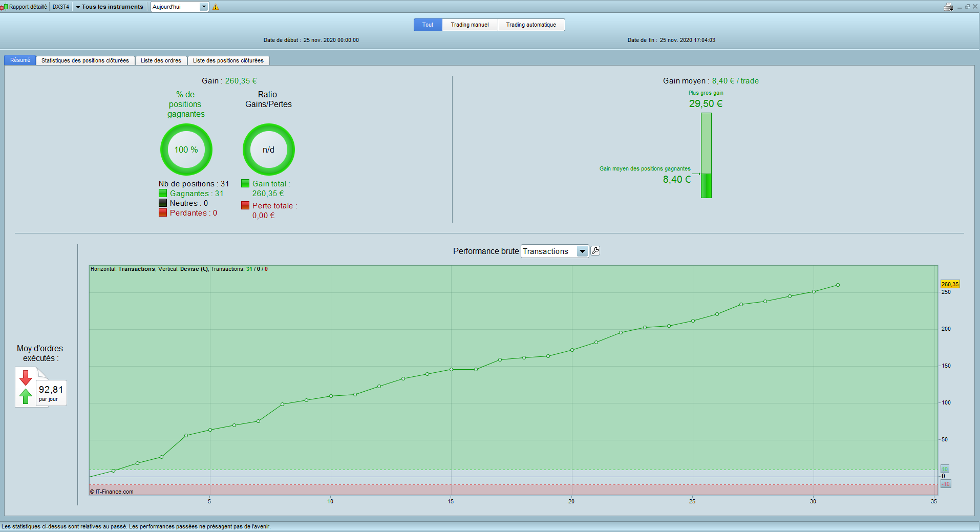Click the green up arrow orders icon

coord(26,396)
